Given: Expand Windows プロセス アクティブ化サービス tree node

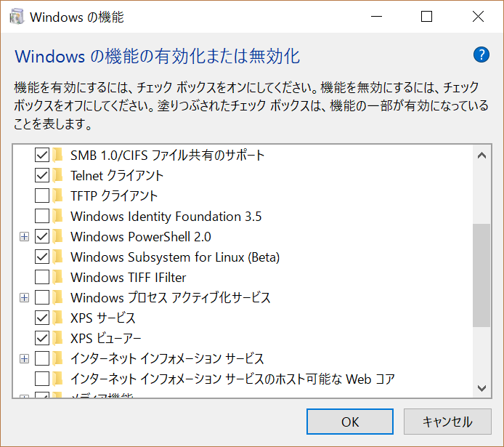Looking at the screenshot, I should pos(24,298).
